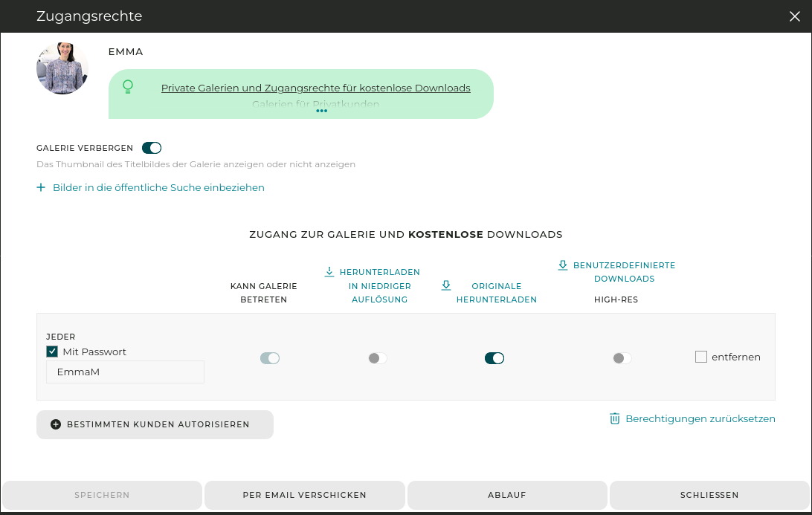Open the Private Galerien und Zugangsrechte link
The height and width of the screenshot is (515, 812).
(x=316, y=88)
